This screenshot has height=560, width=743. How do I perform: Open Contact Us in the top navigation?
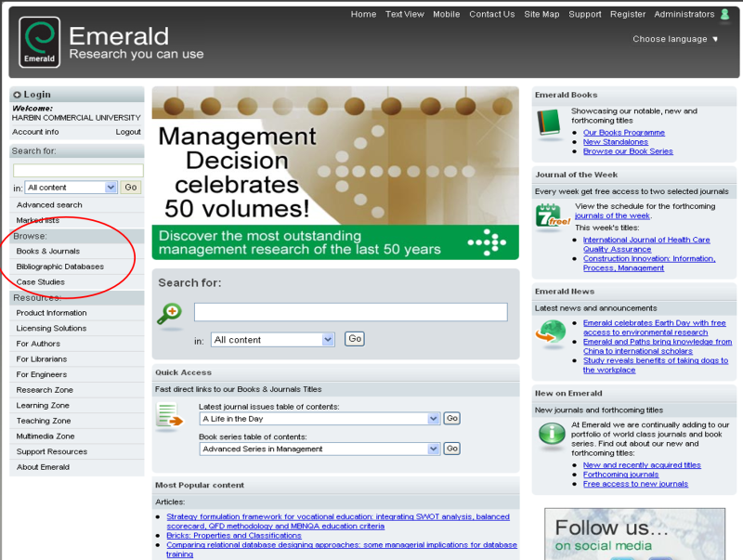point(492,14)
